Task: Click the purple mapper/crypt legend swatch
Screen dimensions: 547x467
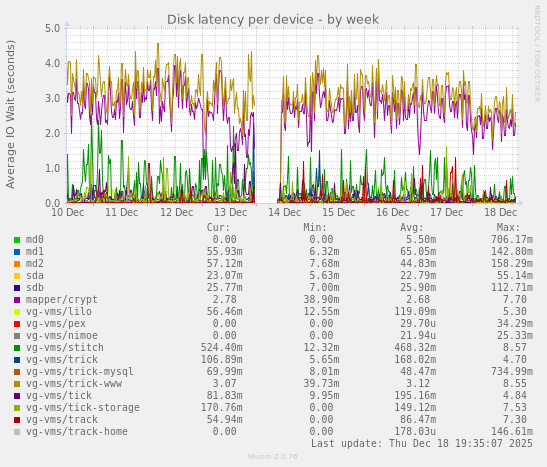Action: [17, 300]
